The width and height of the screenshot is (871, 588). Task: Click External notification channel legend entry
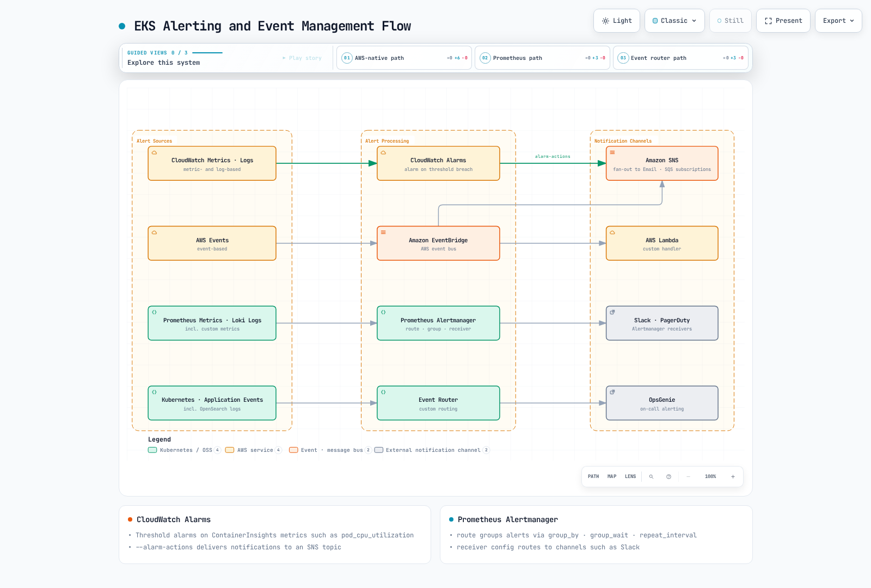(x=432, y=450)
